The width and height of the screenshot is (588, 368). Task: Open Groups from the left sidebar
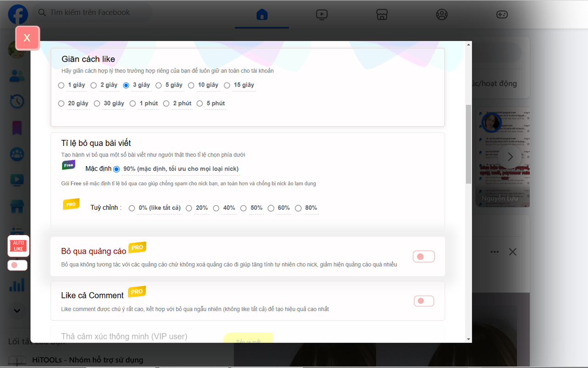point(17,154)
